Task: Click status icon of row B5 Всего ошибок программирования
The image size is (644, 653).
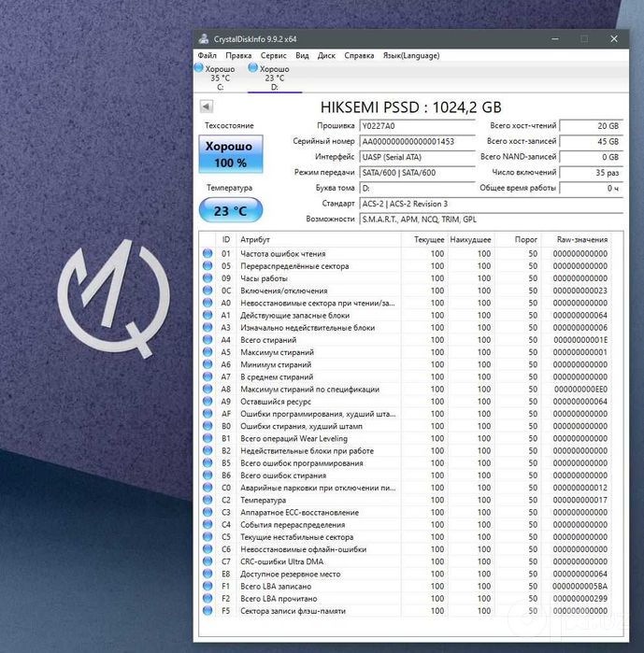Action: point(208,462)
